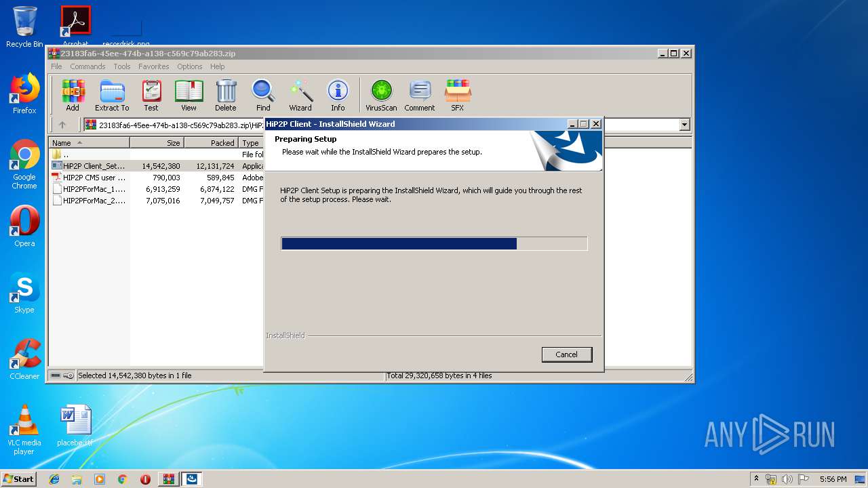This screenshot has width=868, height=488.
Task: Sort by Name column header
Action: pyautogui.click(x=89, y=143)
